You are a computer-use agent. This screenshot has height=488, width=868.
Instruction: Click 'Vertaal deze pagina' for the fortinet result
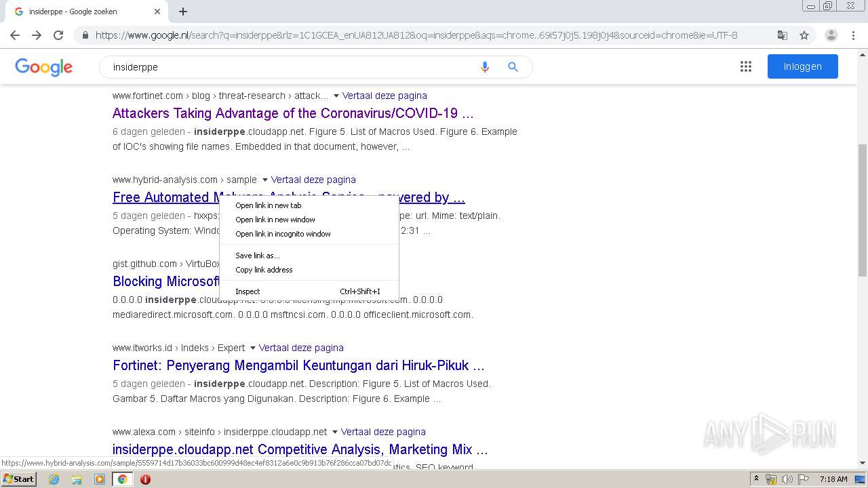384,96
